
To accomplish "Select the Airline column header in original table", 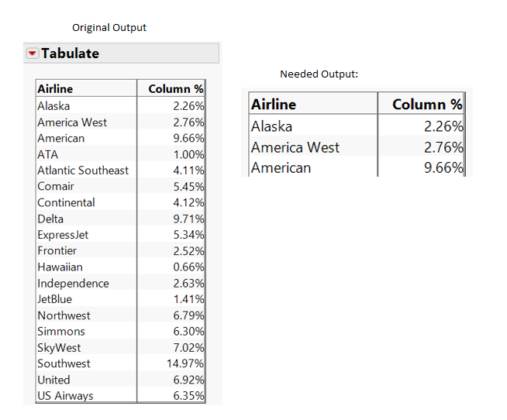I will (55, 89).
